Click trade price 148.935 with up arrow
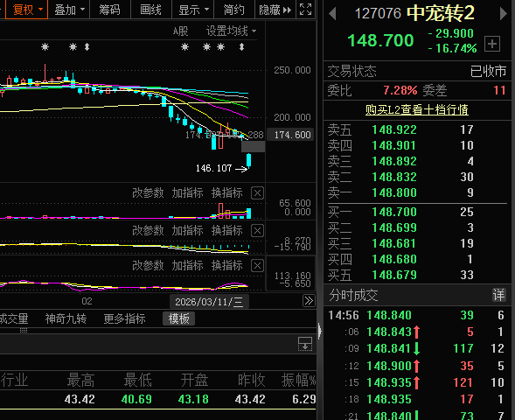The image size is (515, 420). (393, 382)
